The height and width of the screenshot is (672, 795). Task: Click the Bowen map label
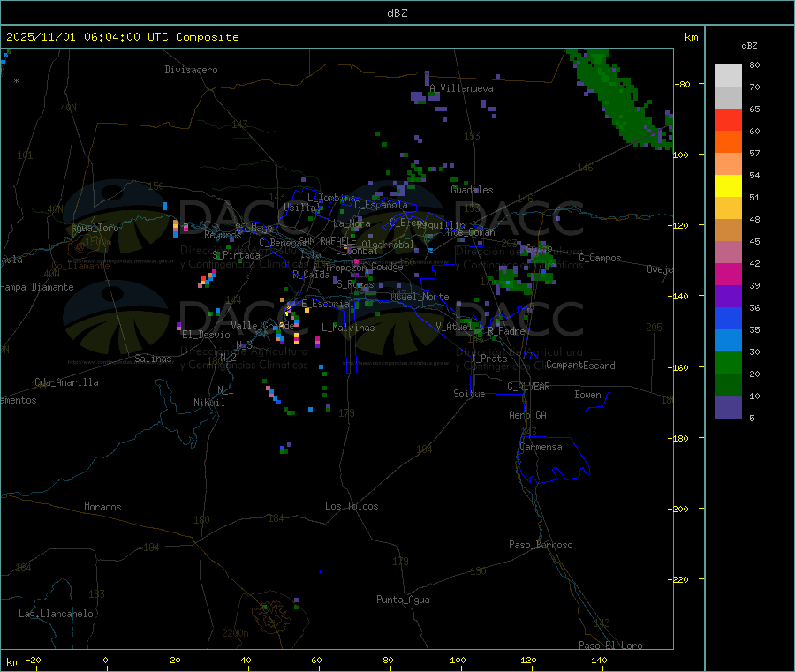pyautogui.click(x=588, y=395)
